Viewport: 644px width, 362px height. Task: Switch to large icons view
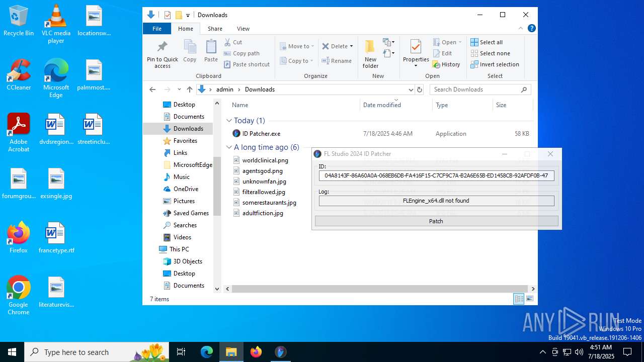click(529, 299)
